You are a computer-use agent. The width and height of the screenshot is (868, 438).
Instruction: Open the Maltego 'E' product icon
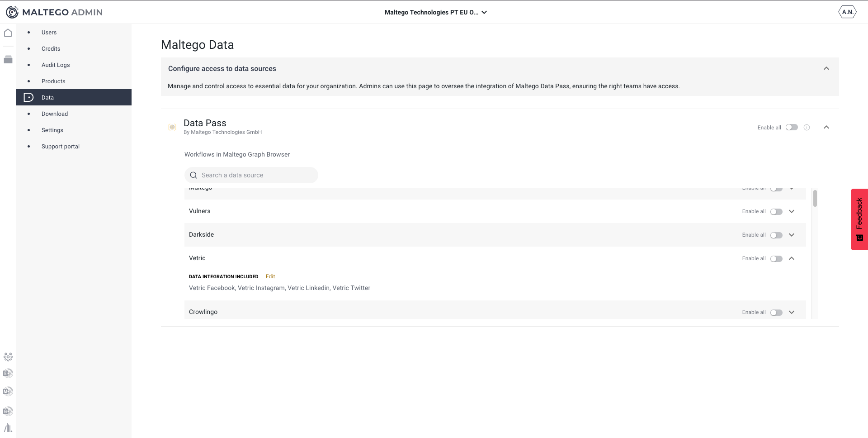(8, 373)
